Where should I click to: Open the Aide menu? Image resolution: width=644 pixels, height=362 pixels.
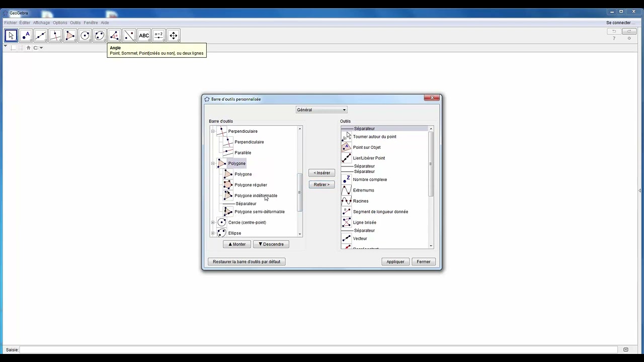pos(105,23)
